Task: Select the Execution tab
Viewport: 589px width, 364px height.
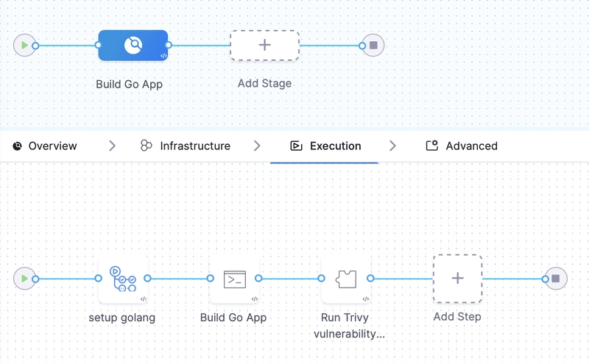Action: [325, 146]
